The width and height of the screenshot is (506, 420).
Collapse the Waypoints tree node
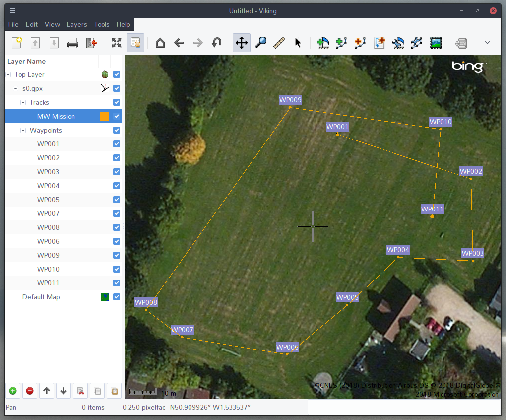(23, 130)
